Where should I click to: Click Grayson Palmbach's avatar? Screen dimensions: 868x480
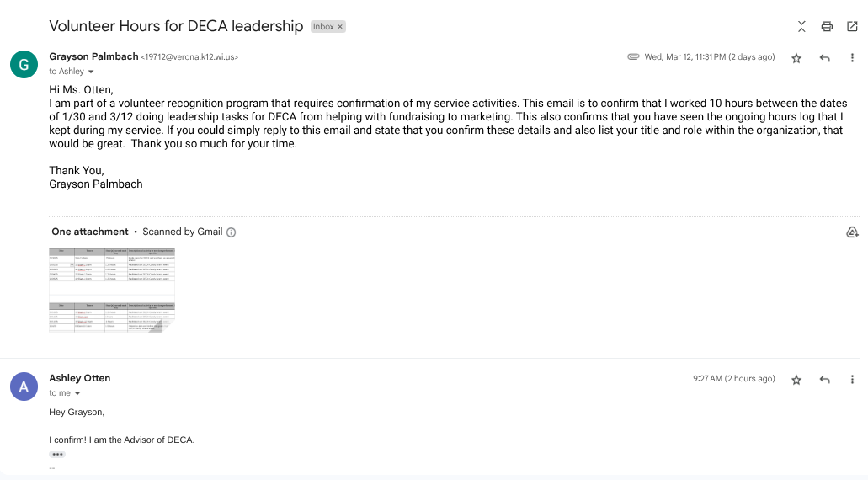24,65
